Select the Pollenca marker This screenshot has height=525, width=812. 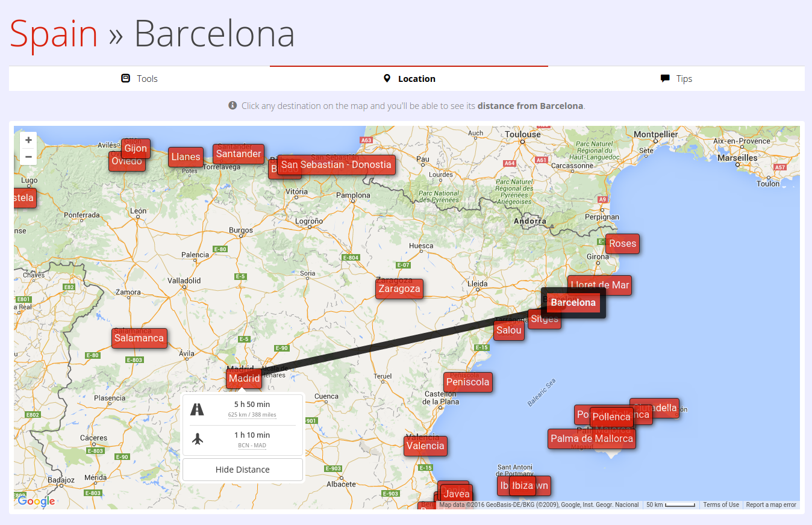coord(611,417)
